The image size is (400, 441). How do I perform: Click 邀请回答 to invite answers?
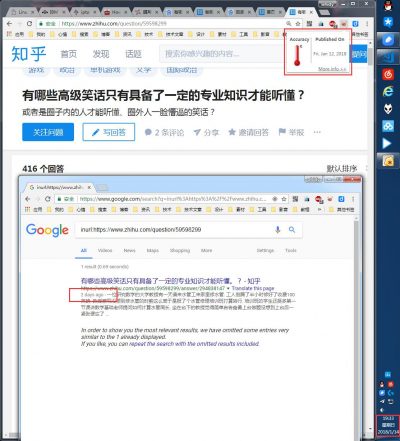pyautogui.click(x=248, y=133)
